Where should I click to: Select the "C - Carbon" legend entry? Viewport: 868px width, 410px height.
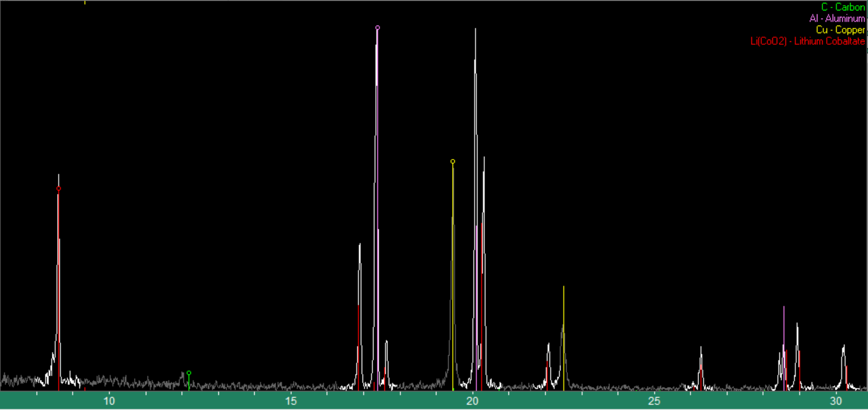point(843,7)
